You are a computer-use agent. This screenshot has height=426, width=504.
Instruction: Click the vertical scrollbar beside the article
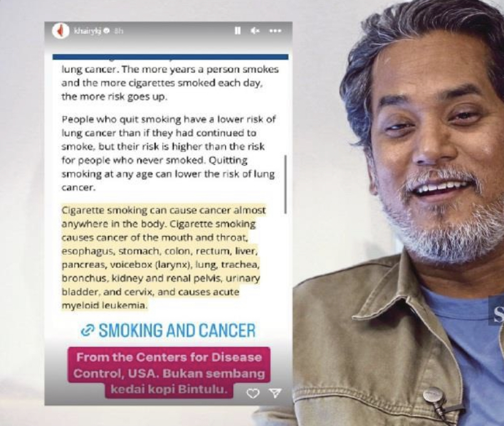pyautogui.click(x=285, y=184)
